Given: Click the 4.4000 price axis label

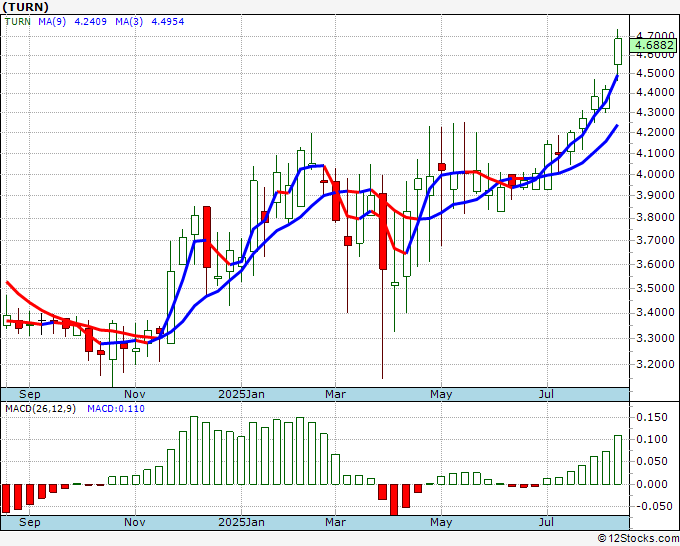Looking at the screenshot, I should (655, 92).
